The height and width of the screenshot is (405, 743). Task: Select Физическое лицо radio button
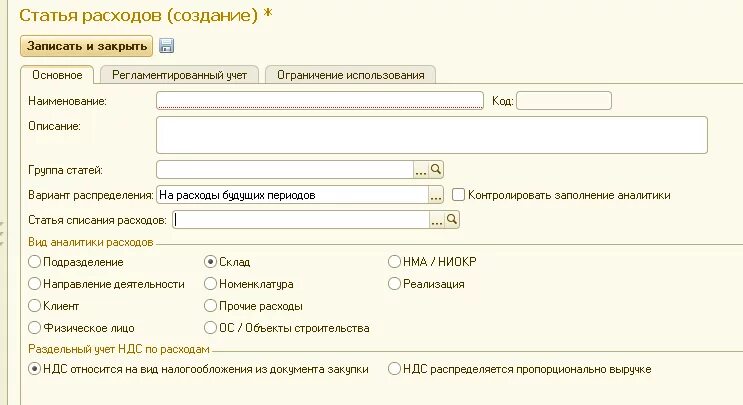pyautogui.click(x=35, y=328)
